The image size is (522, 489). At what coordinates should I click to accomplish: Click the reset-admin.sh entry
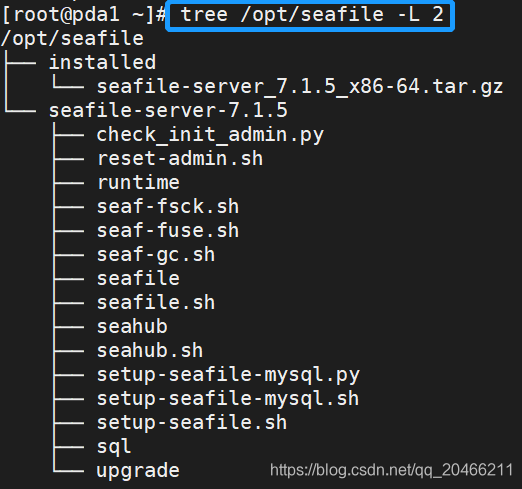tap(180, 158)
